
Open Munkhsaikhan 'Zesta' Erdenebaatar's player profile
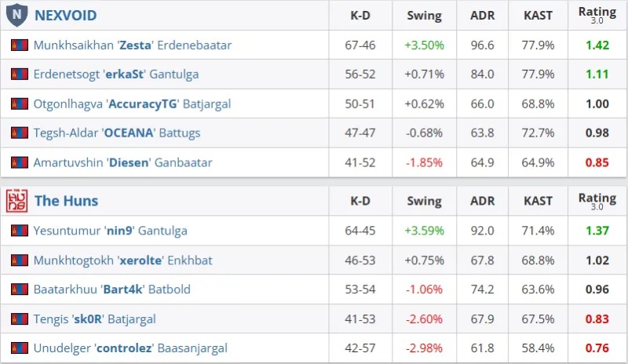pyautogui.click(x=132, y=45)
